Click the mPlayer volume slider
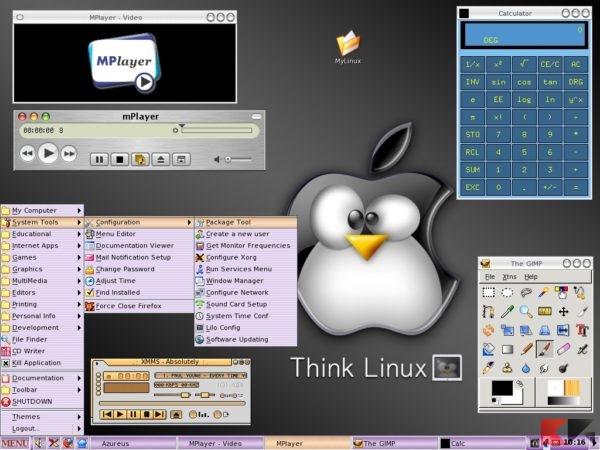 pyautogui.click(x=238, y=159)
